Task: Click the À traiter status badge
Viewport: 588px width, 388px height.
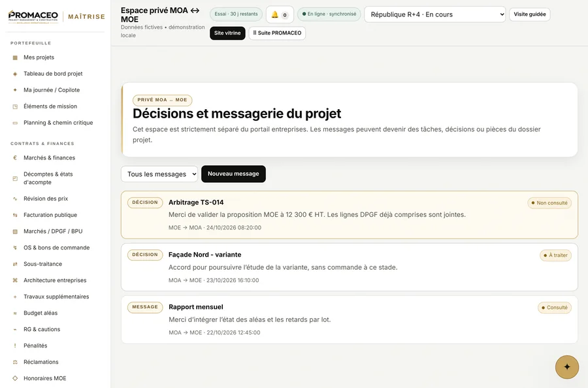Action: [555, 255]
